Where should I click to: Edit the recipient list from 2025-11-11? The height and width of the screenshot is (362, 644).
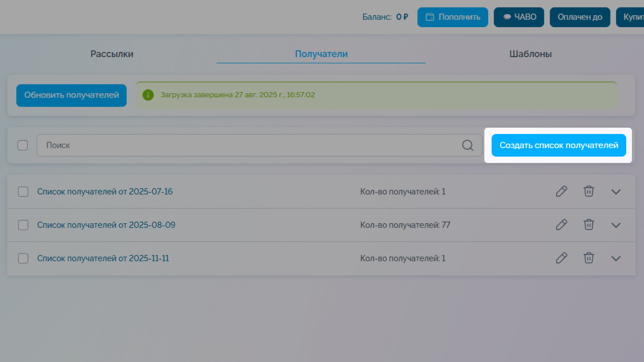point(561,258)
